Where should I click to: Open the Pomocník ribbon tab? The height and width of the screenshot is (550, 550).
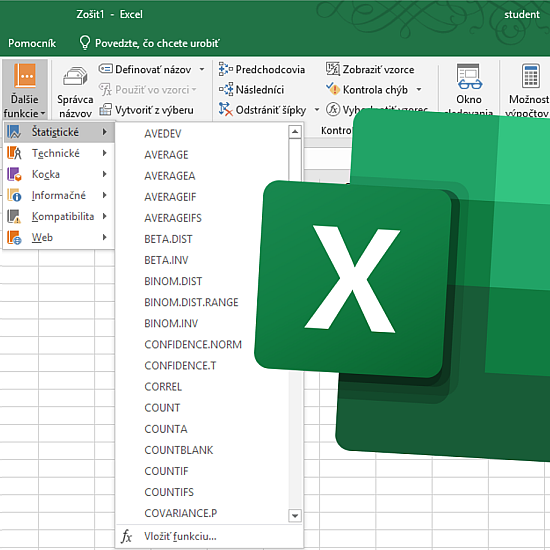(x=32, y=43)
